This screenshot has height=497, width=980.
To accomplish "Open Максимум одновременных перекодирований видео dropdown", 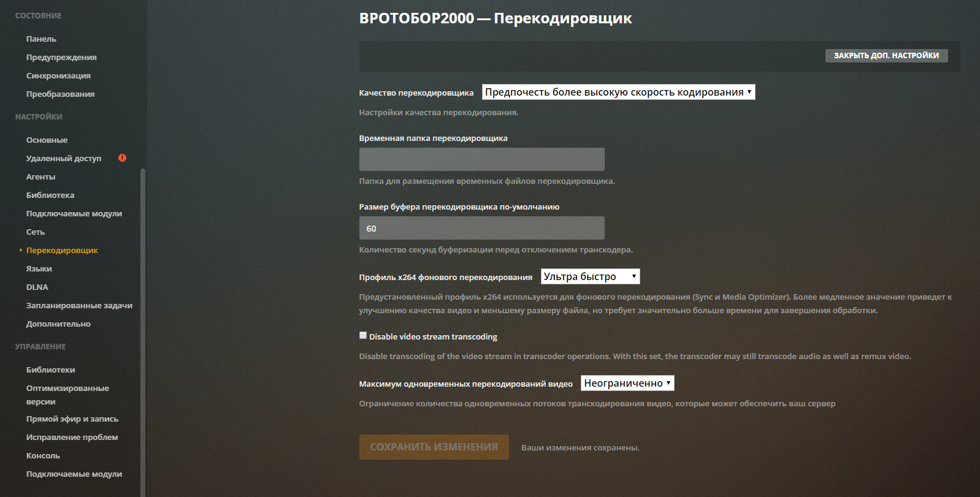I will [x=627, y=384].
